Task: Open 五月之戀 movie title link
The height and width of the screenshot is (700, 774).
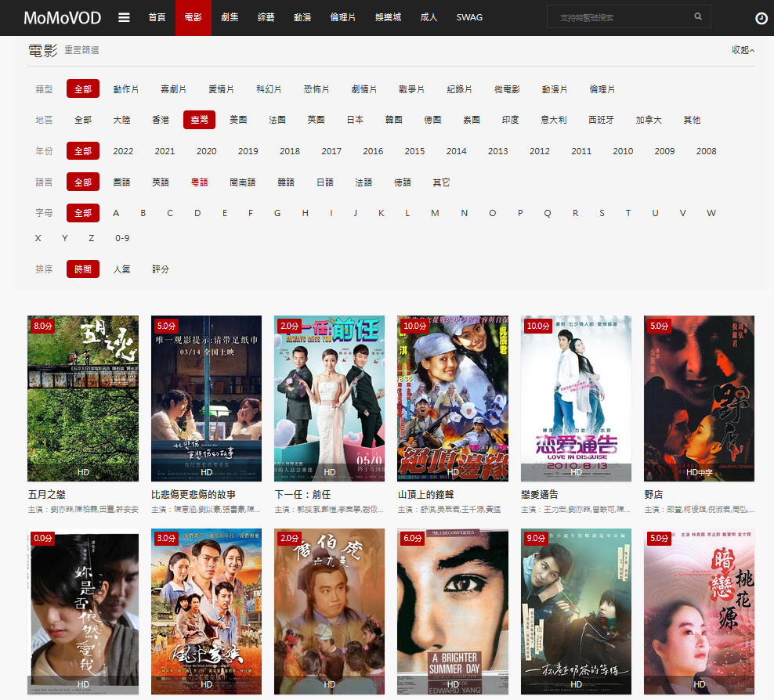Action: coord(47,495)
